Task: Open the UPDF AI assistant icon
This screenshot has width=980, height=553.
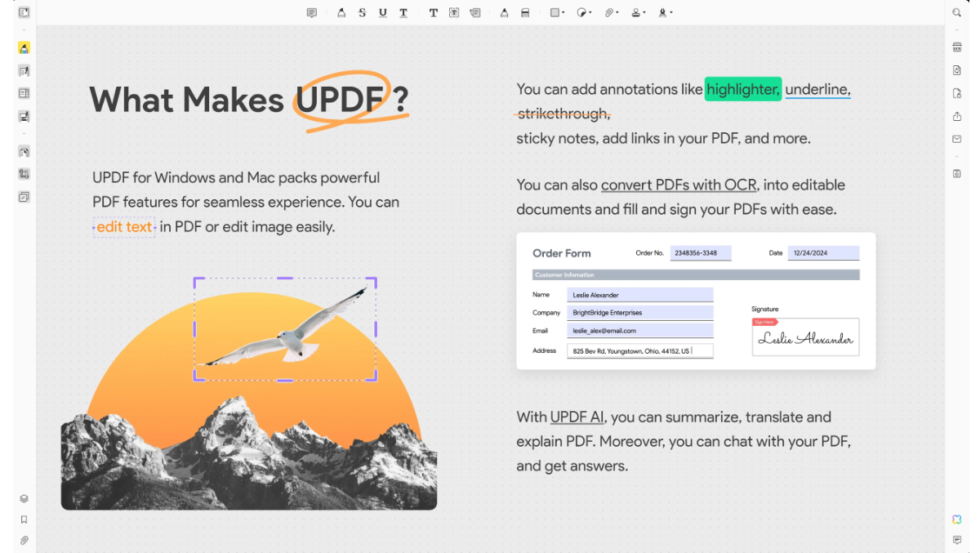Action: [956, 520]
